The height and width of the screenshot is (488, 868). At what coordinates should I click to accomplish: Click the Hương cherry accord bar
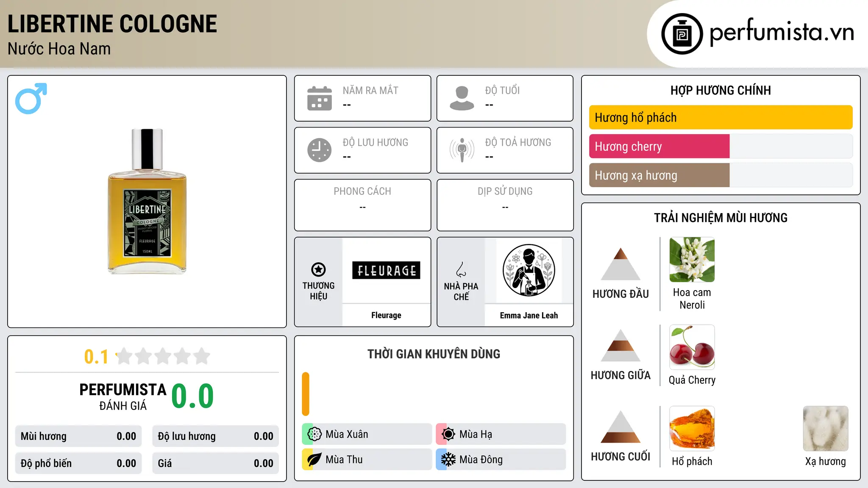click(x=721, y=147)
